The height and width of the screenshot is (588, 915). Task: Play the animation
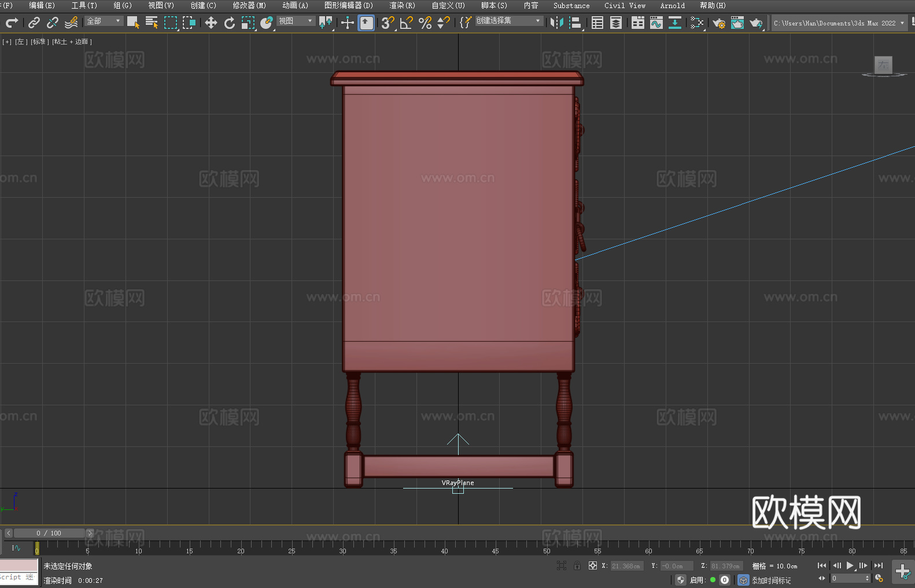pyautogui.click(x=850, y=565)
